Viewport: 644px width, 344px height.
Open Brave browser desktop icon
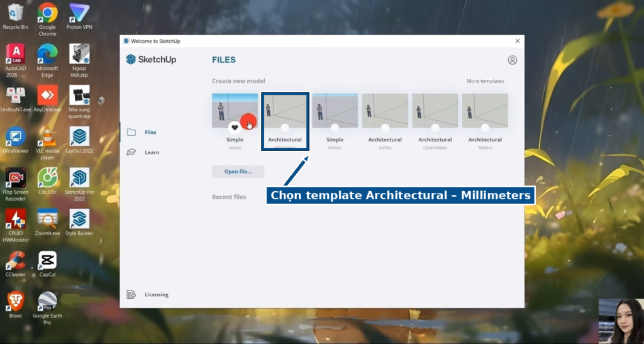click(x=16, y=304)
